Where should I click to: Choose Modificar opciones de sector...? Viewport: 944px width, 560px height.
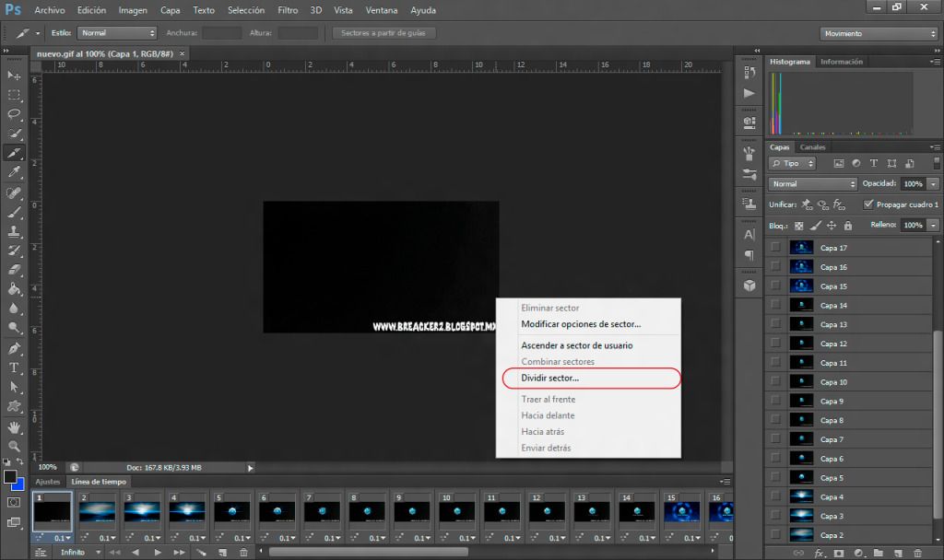click(x=581, y=323)
